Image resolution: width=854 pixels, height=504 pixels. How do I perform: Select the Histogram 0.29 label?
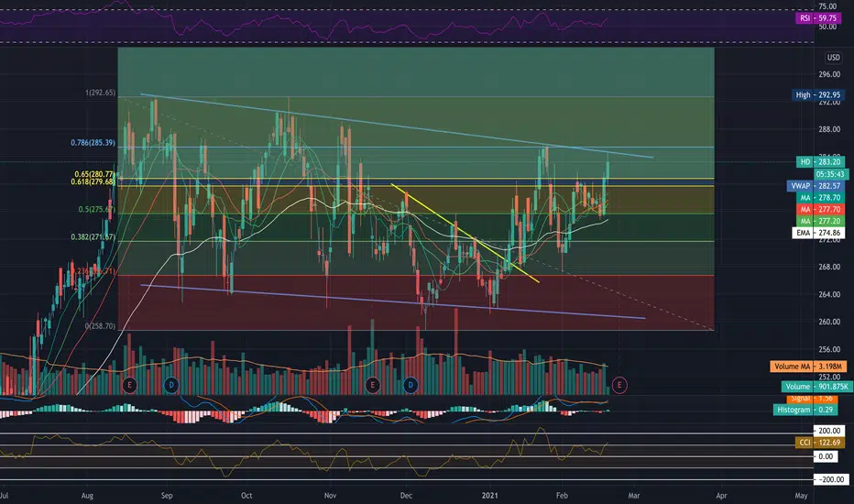tap(805, 410)
